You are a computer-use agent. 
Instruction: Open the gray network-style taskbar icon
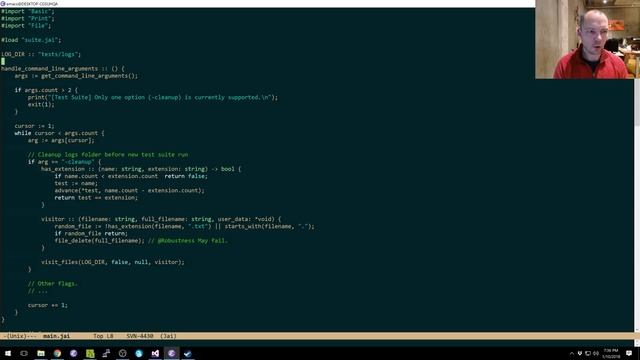click(106, 353)
